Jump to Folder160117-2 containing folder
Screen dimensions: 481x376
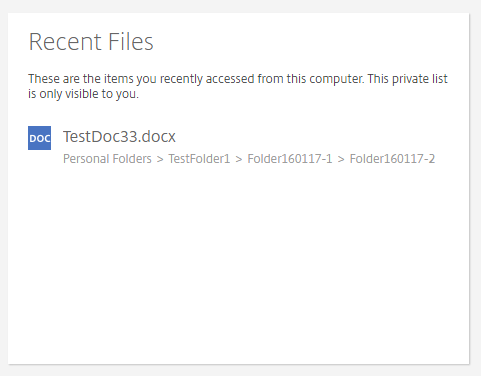click(x=392, y=159)
